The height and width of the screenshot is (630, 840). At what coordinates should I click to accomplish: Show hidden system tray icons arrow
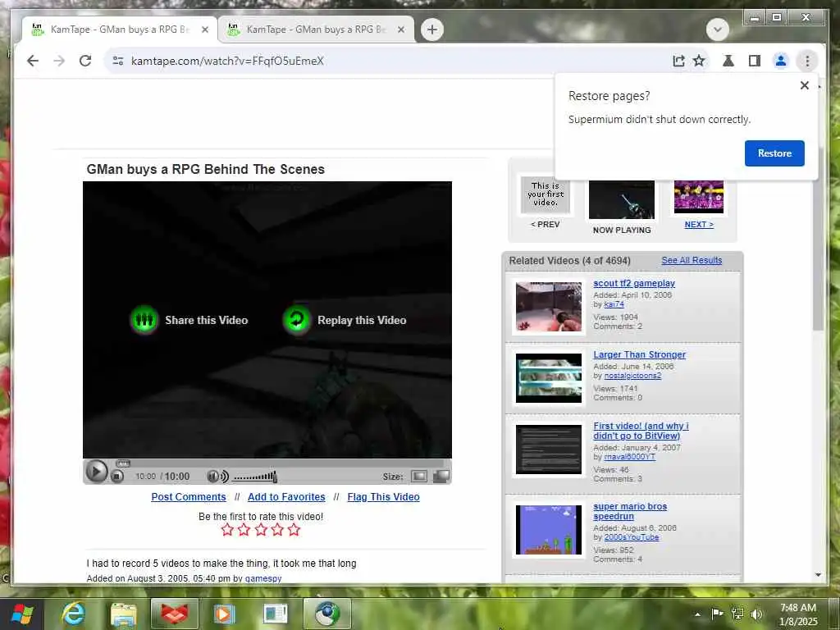697,614
